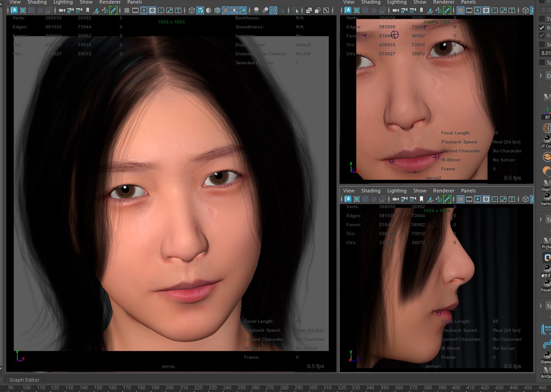Expand the 'Co' section arrow in right panel
The height and width of the screenshot is (392, 551).
pos(542,76)
